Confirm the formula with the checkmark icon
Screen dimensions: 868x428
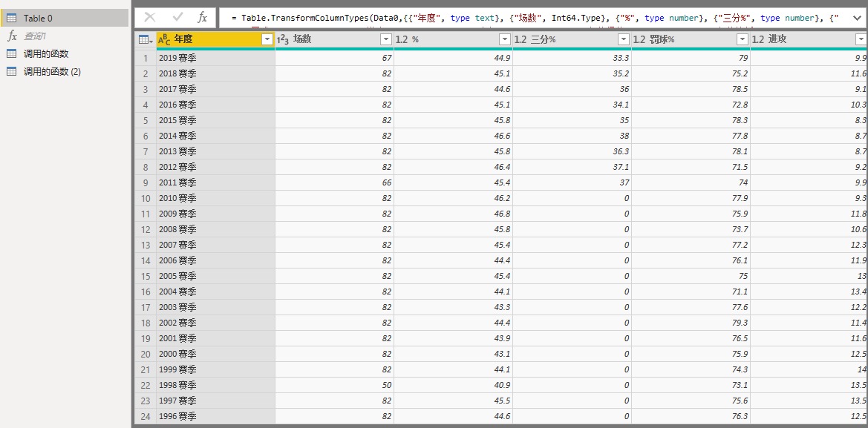177,17
